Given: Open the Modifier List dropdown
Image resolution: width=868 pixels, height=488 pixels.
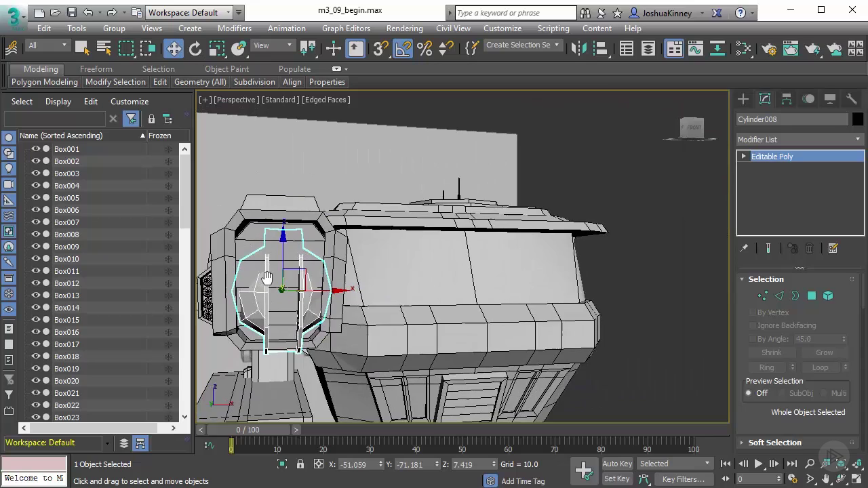Looking at the screenshot, I should [799, 140].
